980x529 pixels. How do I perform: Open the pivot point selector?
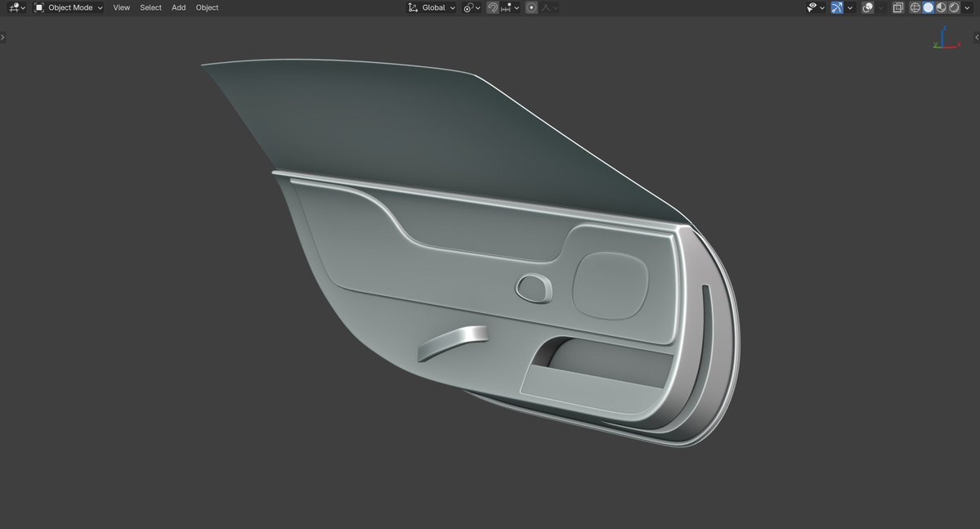(x=472, y=7)
